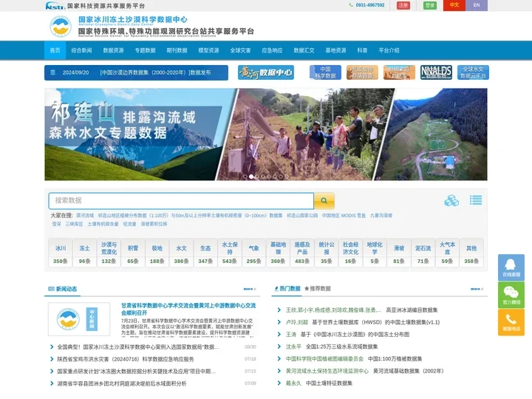
Task: Open the 应急响应 menu
Action: tap(272, 50)
